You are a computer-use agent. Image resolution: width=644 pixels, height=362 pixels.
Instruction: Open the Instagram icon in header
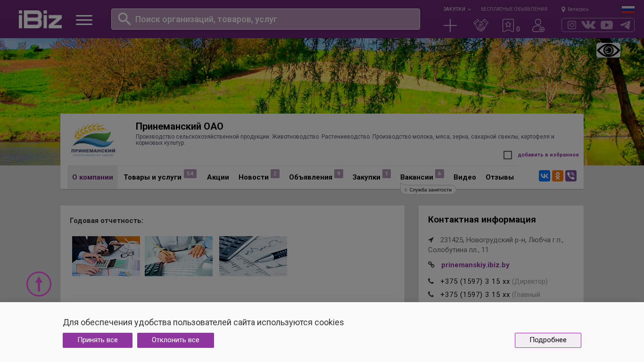point(572,25)
